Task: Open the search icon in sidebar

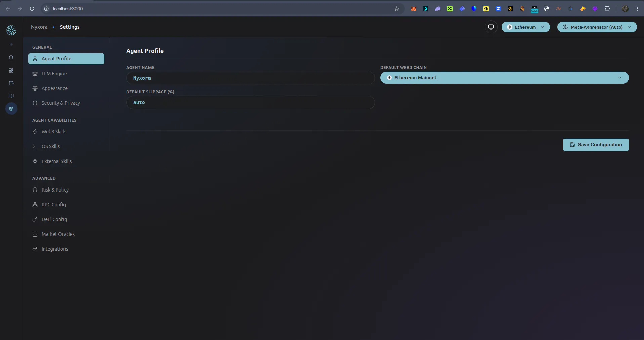Action: [11, 58]
